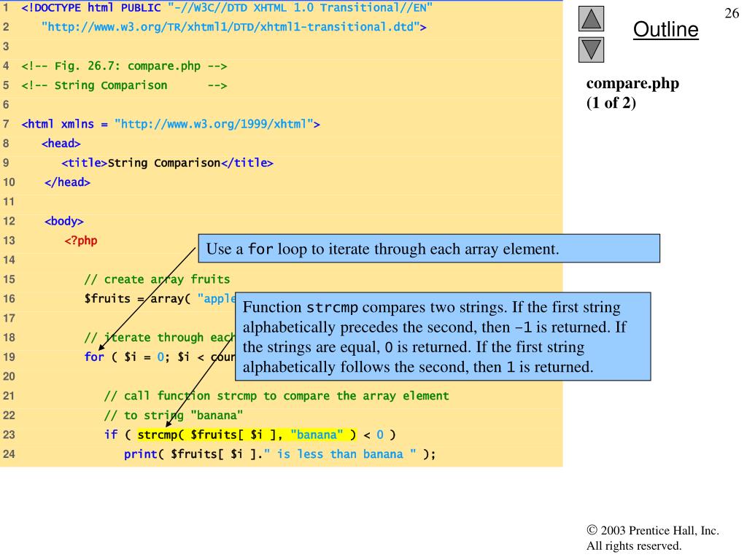The height and width of the screenshot is (560, 747).
Task: Click the 'create array fruits' comment
Action: [157, 279]
